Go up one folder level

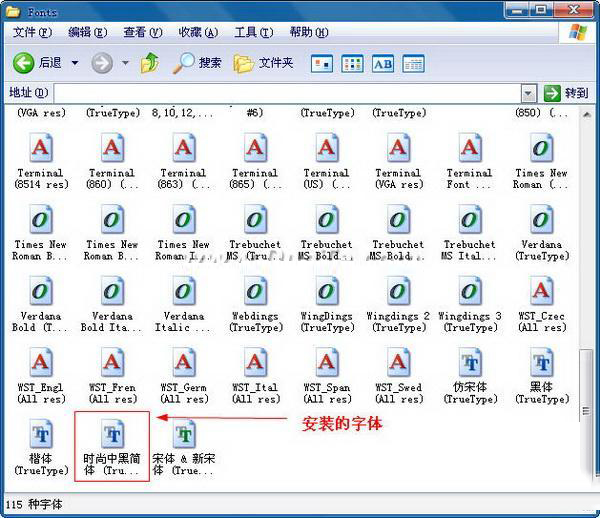coord(150,63)
